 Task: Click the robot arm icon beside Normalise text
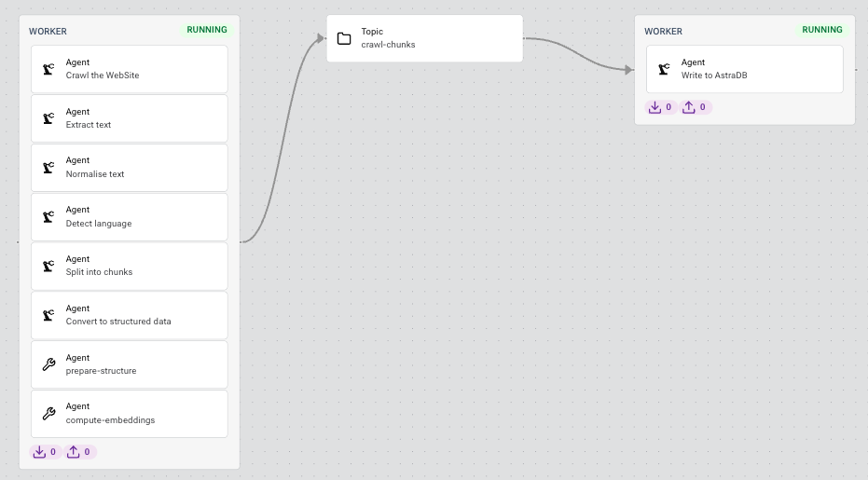pos(48,168)
